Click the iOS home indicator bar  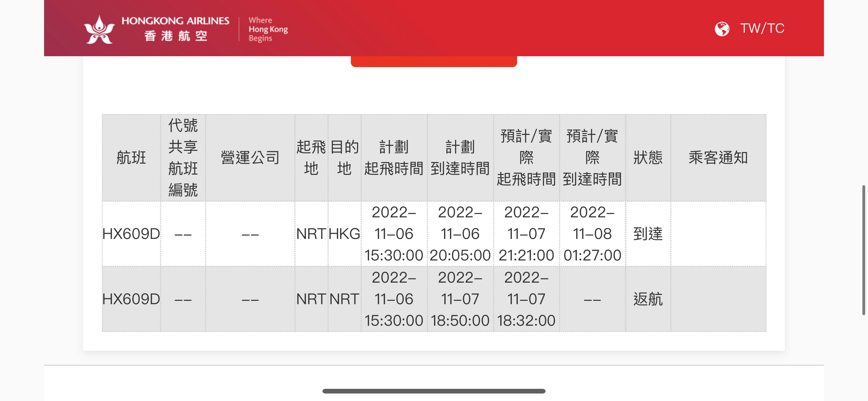pos(434,391)
